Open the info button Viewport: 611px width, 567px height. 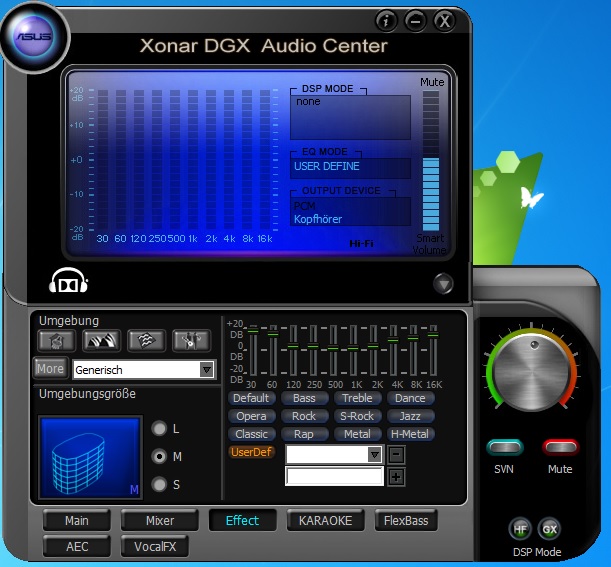click(386, 21)
